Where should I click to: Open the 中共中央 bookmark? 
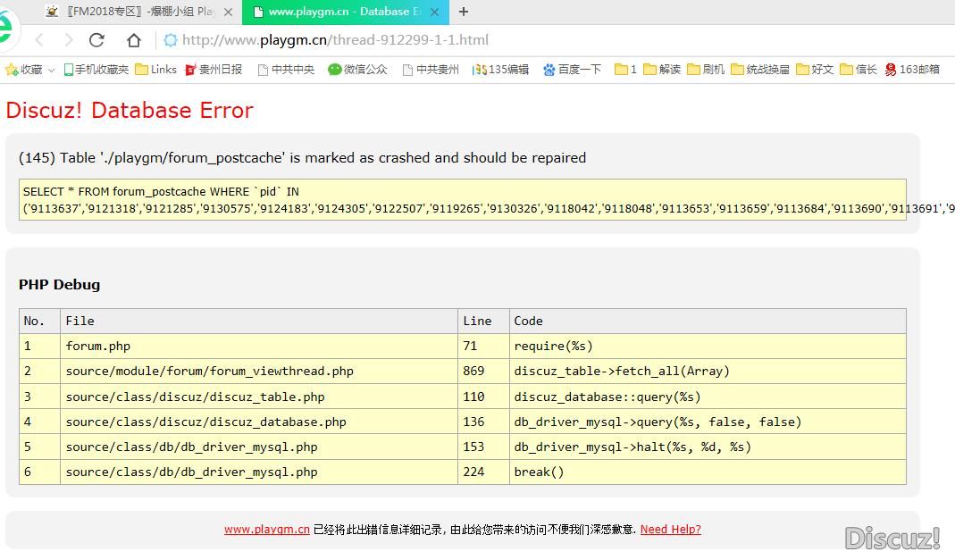[x=286, y=70]
